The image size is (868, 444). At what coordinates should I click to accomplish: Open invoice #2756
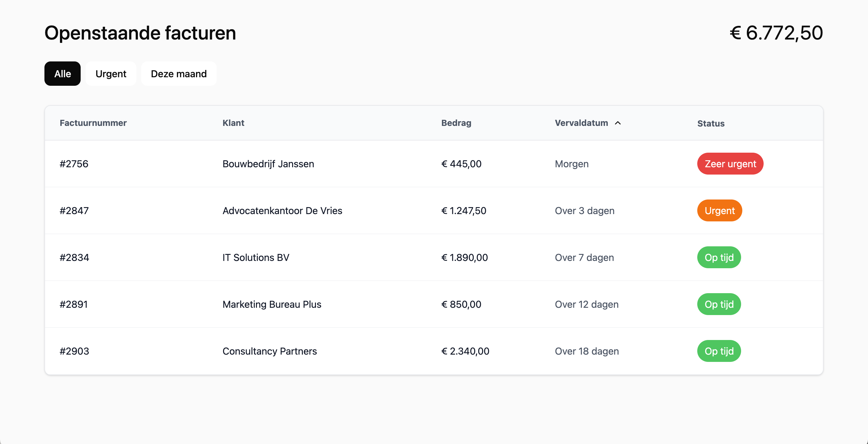(74, 164)
